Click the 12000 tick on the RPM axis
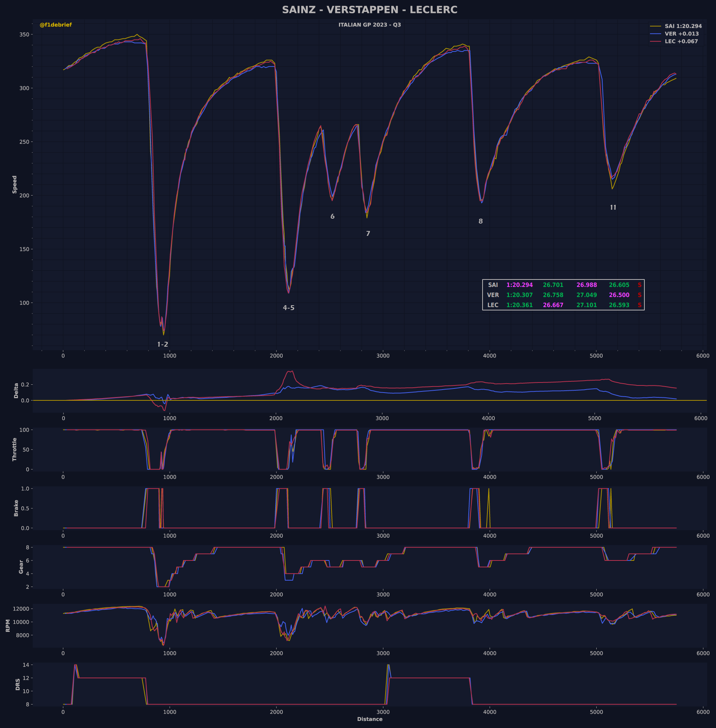The width and height of the screenshot is (716, 728). [x=20, y=609]
